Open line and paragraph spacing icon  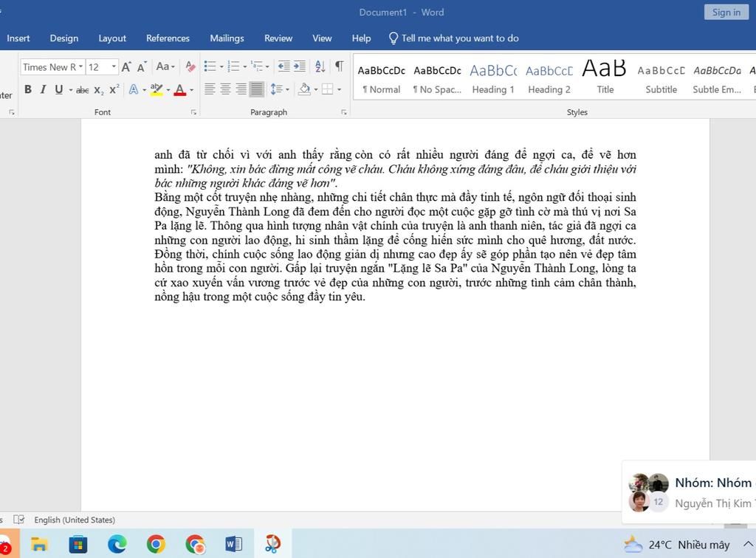pyautogui.click(x=276, y=89)
